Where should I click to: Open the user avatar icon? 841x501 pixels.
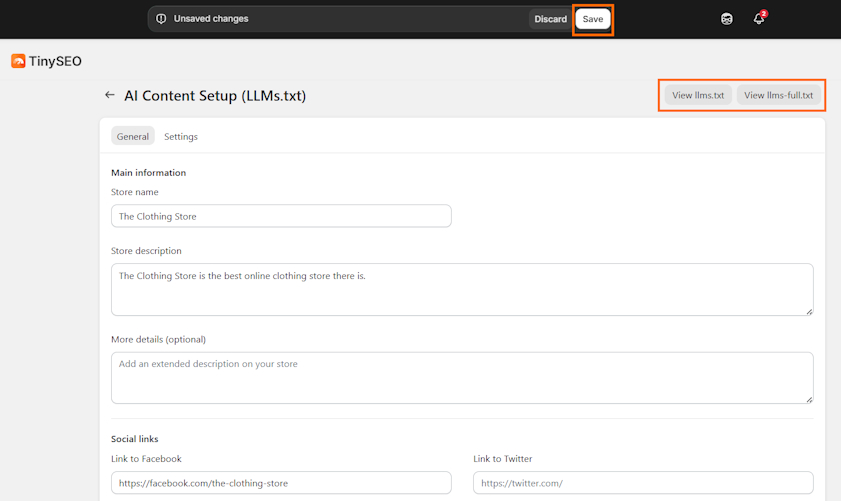point(726,19)
